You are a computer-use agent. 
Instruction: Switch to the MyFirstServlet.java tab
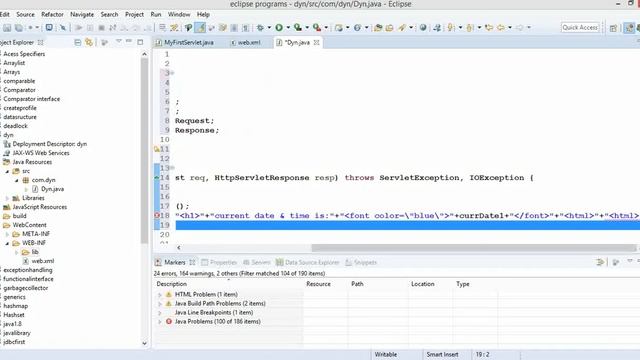(184, 42)
